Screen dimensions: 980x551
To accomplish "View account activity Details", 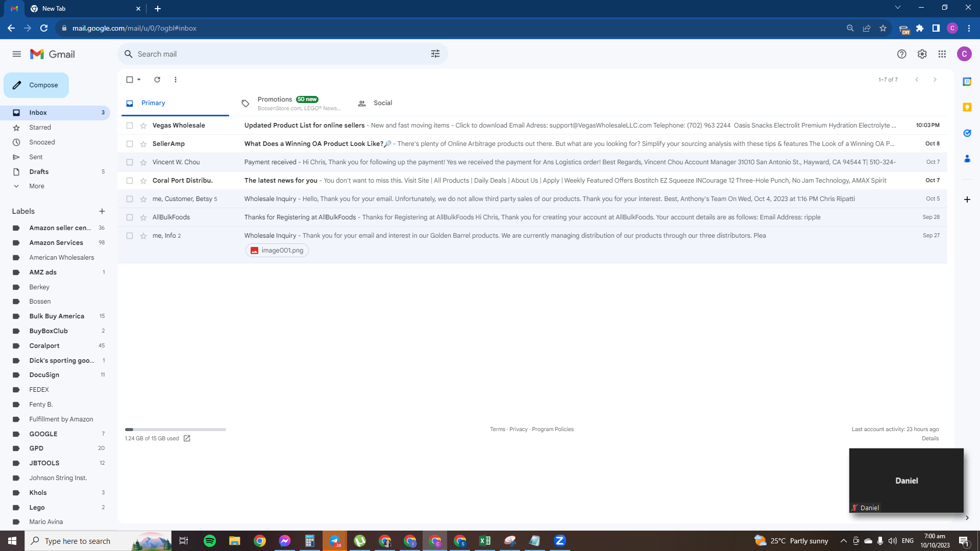I will pyautogui.click(x=930, y=439).
